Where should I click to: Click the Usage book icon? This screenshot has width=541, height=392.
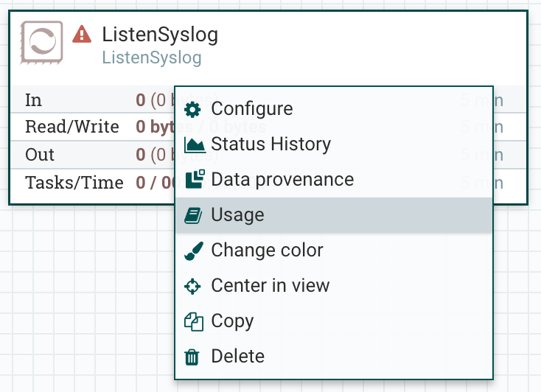pyautogui.click(x=193, y=215)
